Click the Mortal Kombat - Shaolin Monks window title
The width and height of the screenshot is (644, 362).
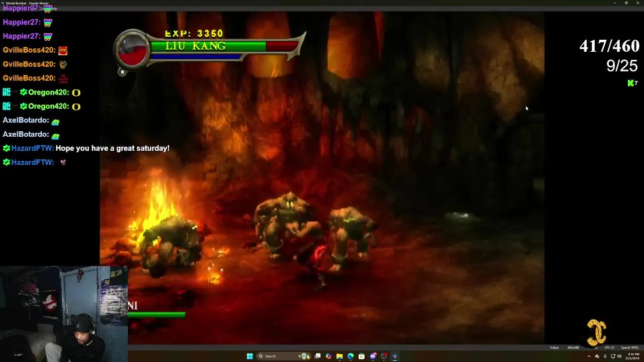point(27,3)
